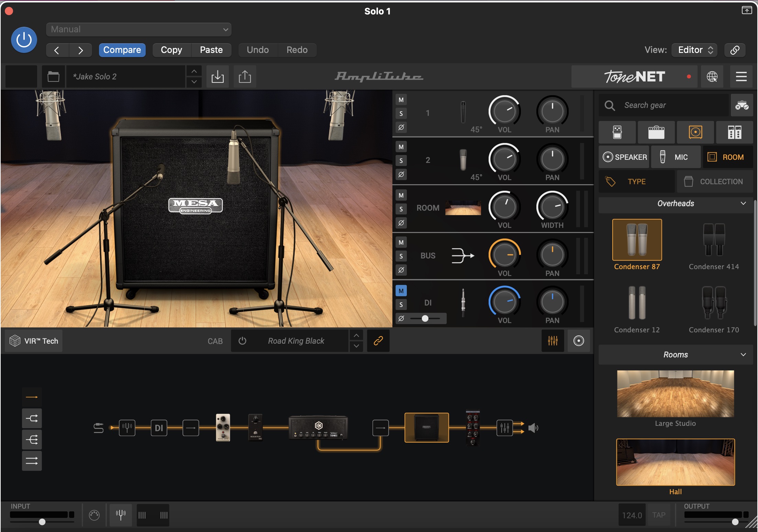The height and width of the screenshot is (532, 758).
Task: Click the sidechain link icon
Action: click(x=735, y=50)
